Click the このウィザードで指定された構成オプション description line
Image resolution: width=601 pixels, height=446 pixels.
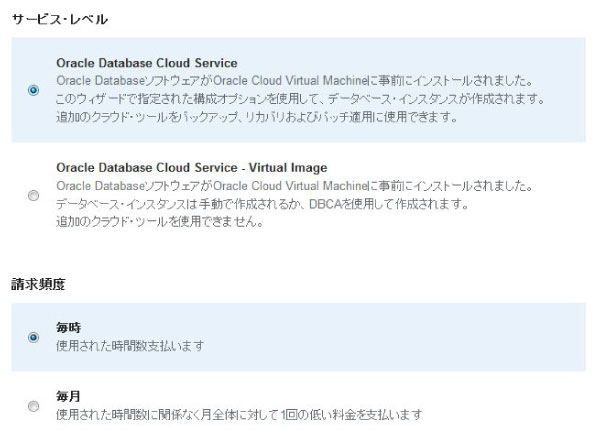click(300, 98)
